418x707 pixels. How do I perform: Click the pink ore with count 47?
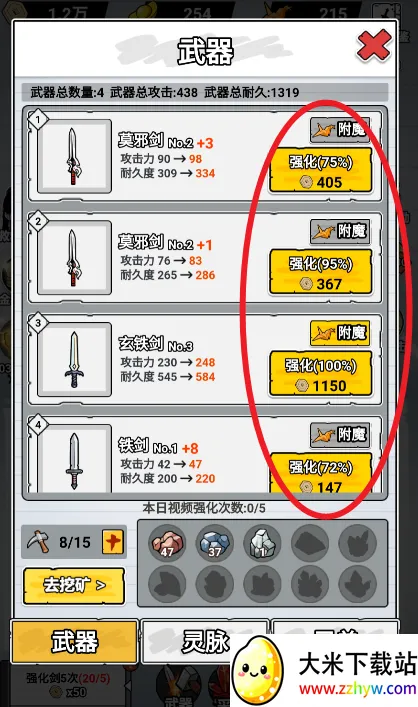click(167, 542)
